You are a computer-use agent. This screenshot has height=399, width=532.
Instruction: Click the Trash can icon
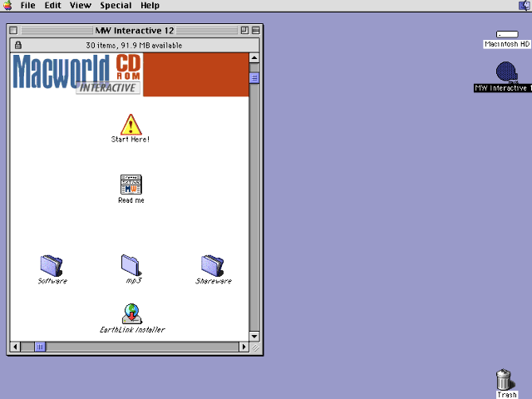tap(505, 379)
